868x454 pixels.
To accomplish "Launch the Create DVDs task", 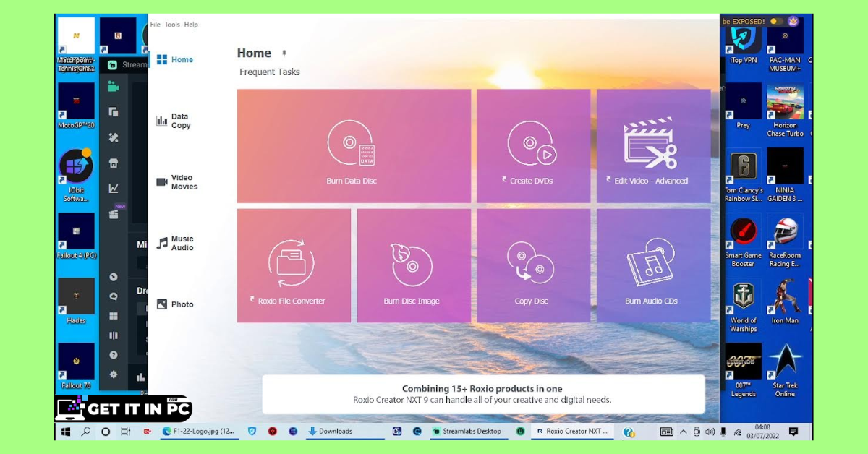I will tap(533, 146).
